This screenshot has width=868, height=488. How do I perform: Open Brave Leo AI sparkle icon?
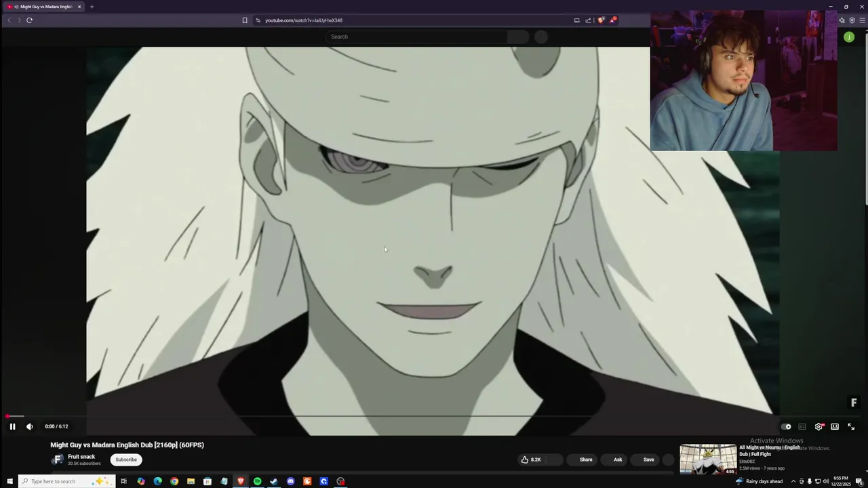[842, 20]
